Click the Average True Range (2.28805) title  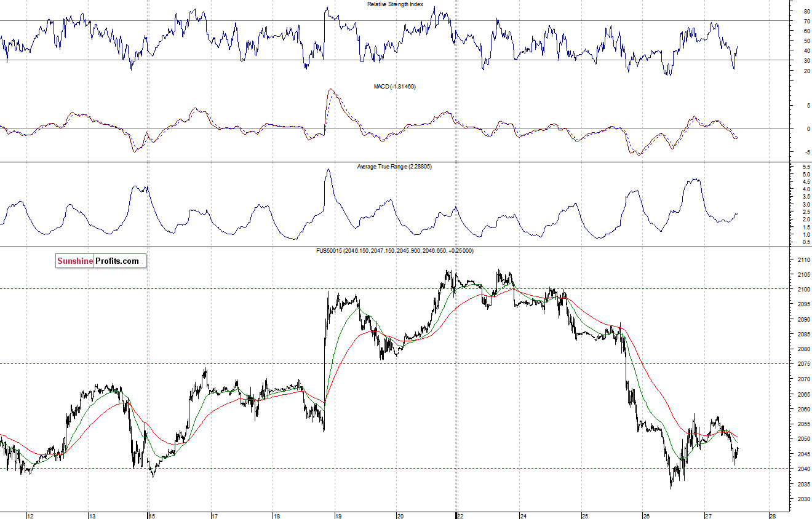point(394,167)
